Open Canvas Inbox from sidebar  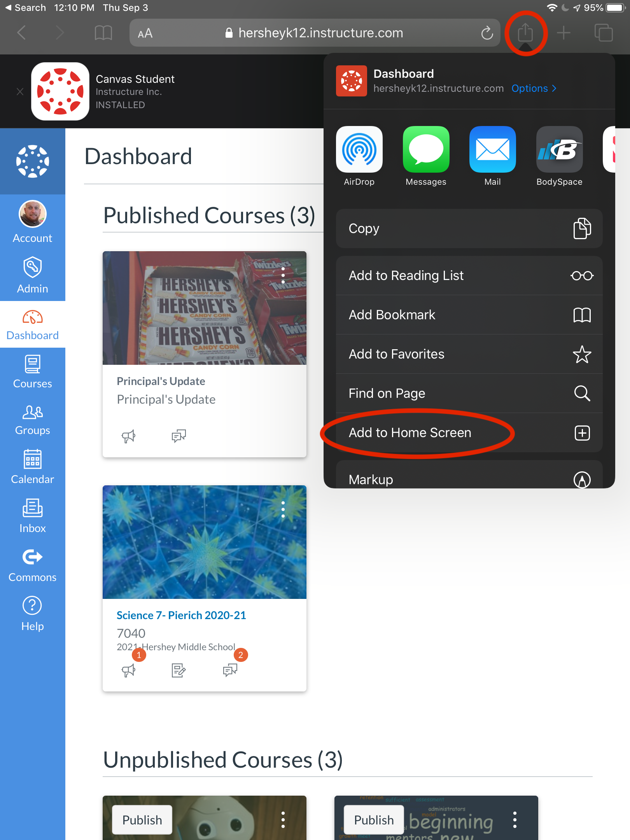tap(33, 516)
